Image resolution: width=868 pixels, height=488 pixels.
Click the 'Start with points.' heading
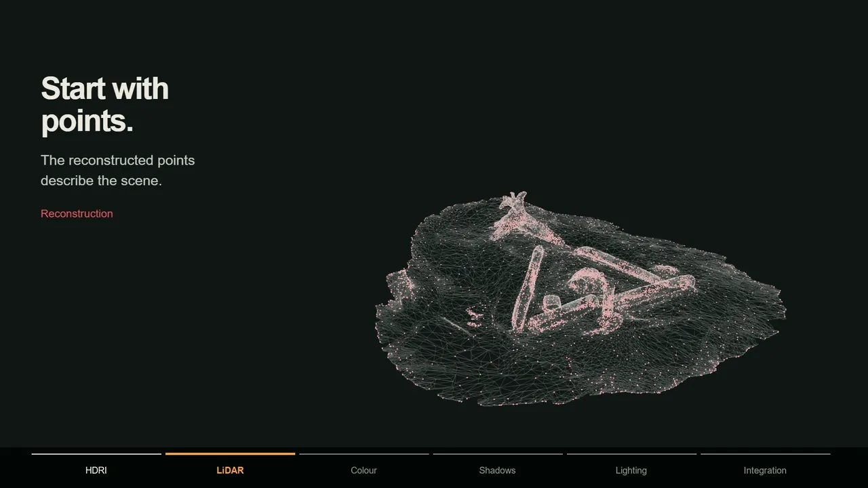104,105
